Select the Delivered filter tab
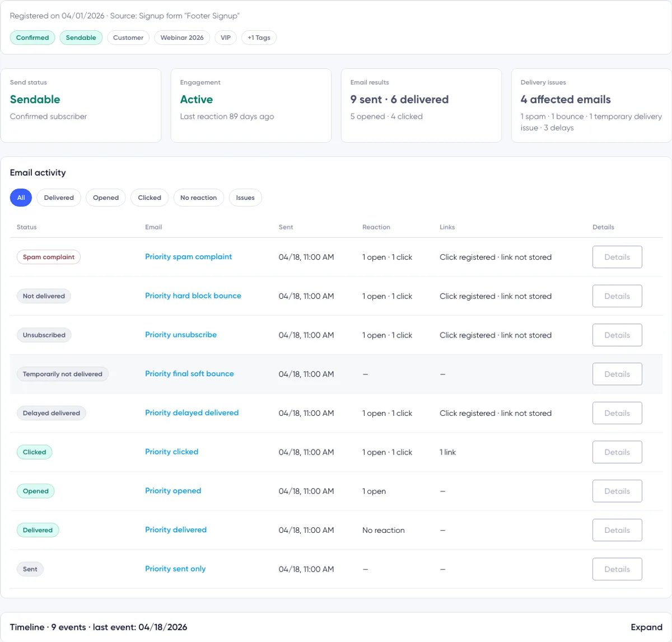Screen dimensions: 672x642 (59, 198)
